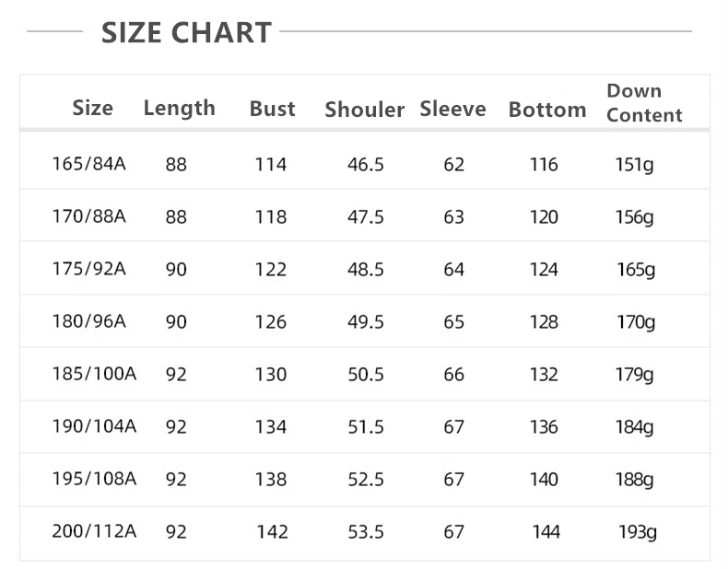Click the 195/108A size row label
The height and width of the screenshot is (569, 728).
[x=94, y=479]
